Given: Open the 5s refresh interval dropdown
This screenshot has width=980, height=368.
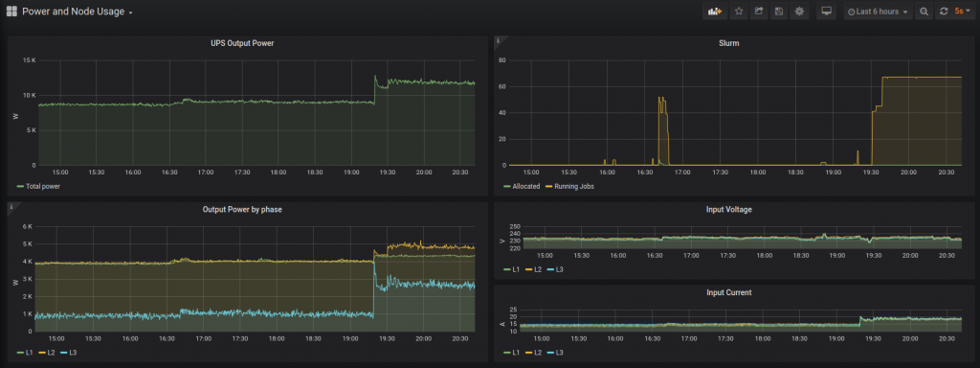Looking at the screenshot, I should pyautogui.click(x=963, y=11).
